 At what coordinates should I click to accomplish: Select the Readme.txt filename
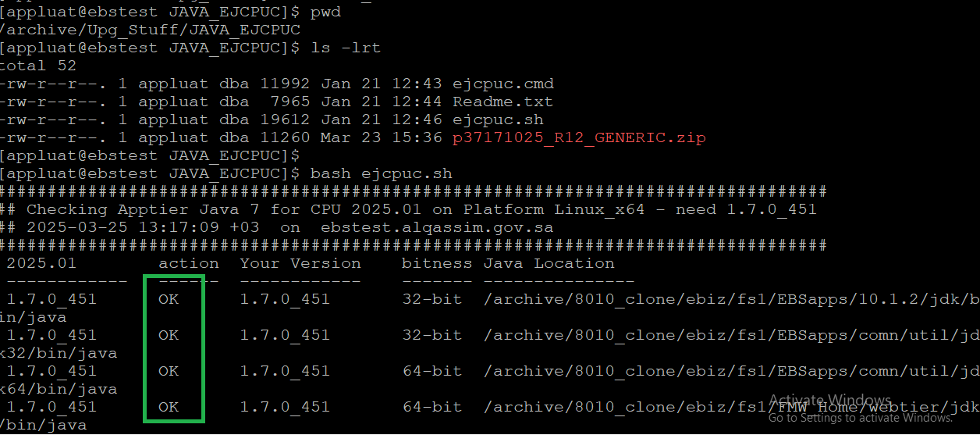(x=502, y=102)
